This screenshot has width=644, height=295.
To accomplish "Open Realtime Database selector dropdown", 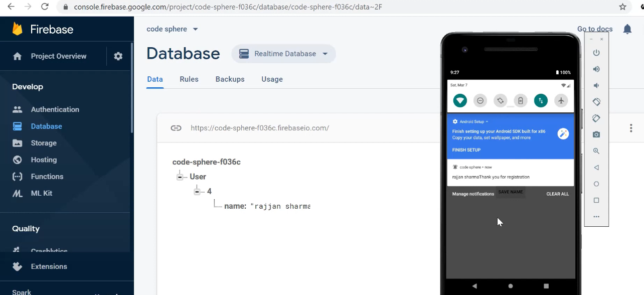I will coord(284,54).
